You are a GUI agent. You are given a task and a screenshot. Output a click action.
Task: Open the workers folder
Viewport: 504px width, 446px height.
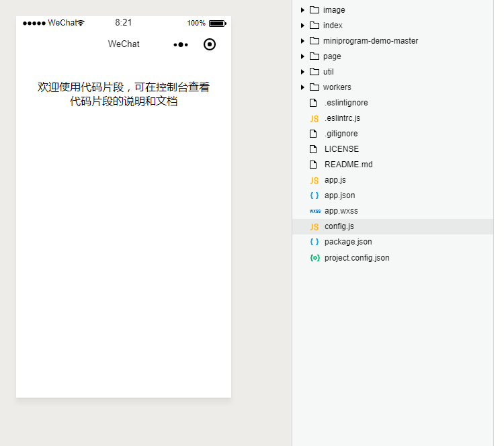(x=393, y=87)
